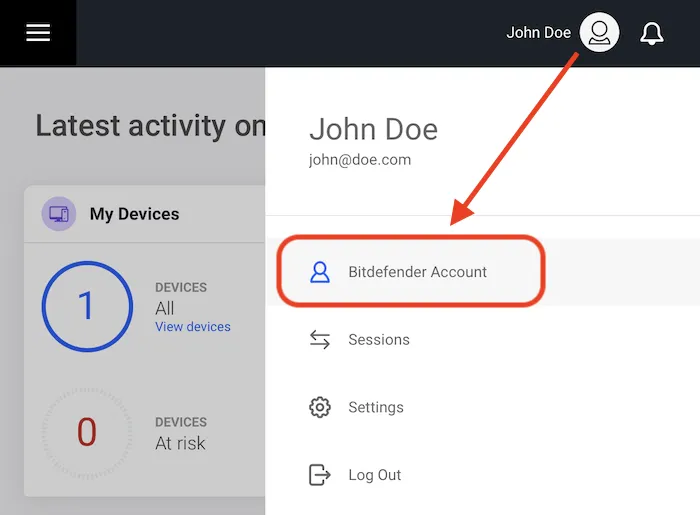Screen dimensions: 700x515
Task: Click the My Devices card title
Action: [134, 214]
